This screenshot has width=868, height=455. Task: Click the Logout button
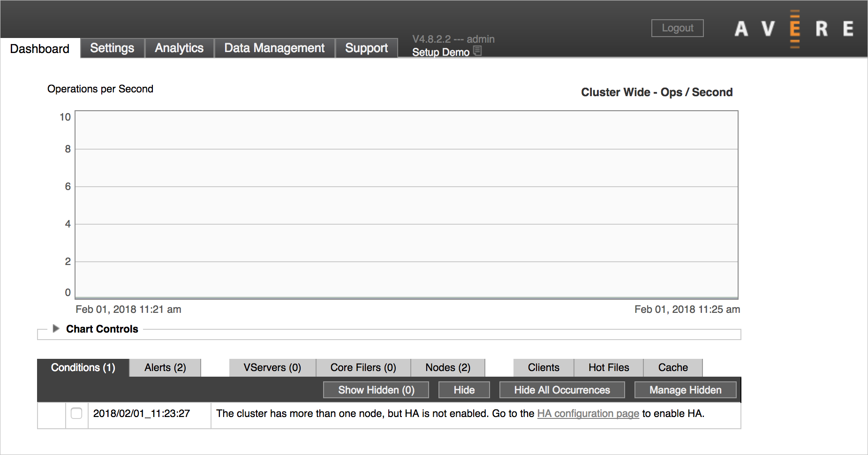pos(677,28)
